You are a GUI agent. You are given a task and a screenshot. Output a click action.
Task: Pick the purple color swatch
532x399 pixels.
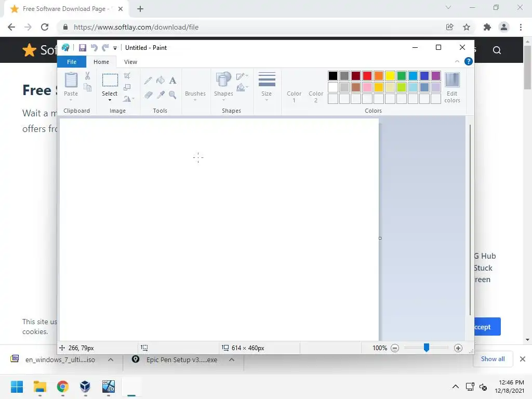(x=436, y=76)
